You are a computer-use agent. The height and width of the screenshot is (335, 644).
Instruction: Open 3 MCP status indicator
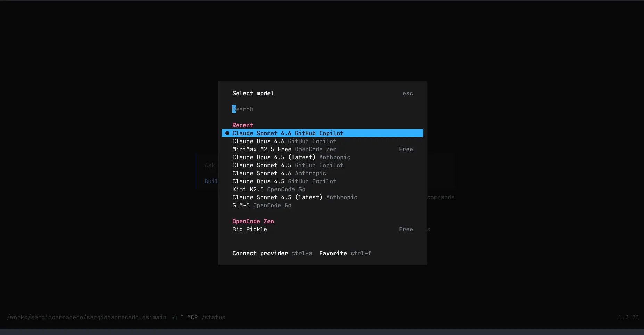point(189,317)
